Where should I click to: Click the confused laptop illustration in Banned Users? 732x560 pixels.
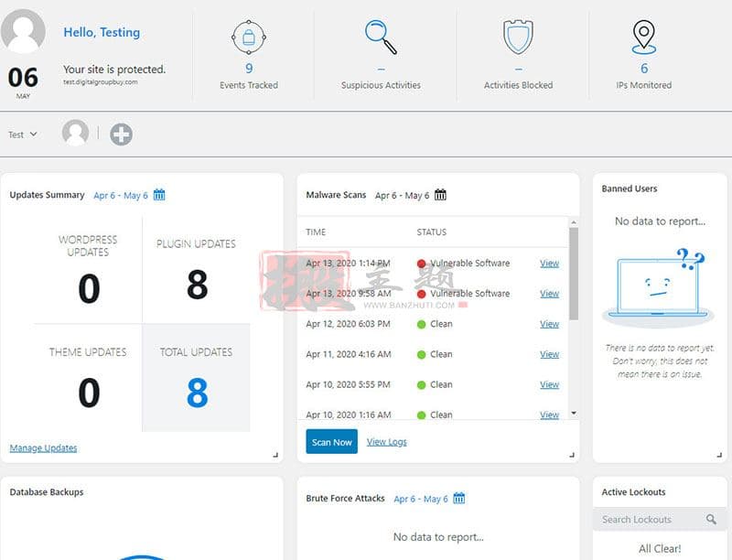pos(658,287)
